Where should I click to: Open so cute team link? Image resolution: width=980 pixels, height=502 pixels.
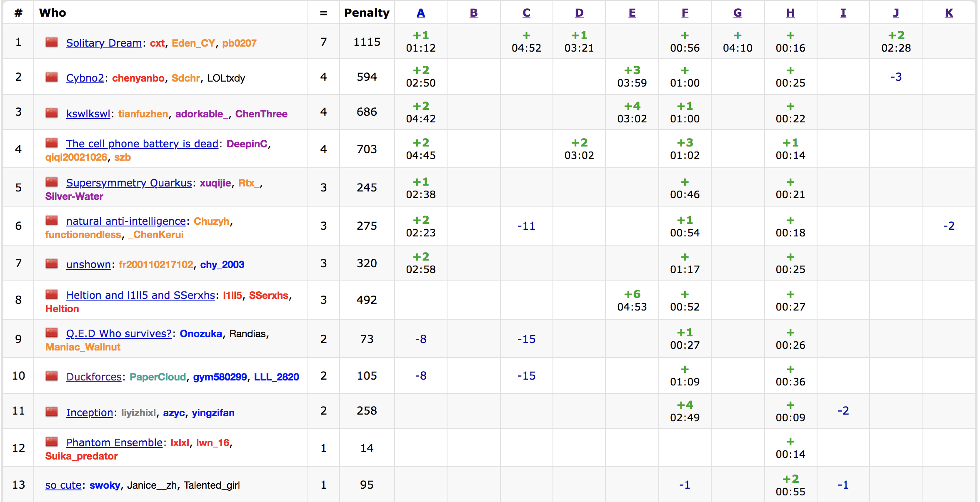(x=63, y=485)
